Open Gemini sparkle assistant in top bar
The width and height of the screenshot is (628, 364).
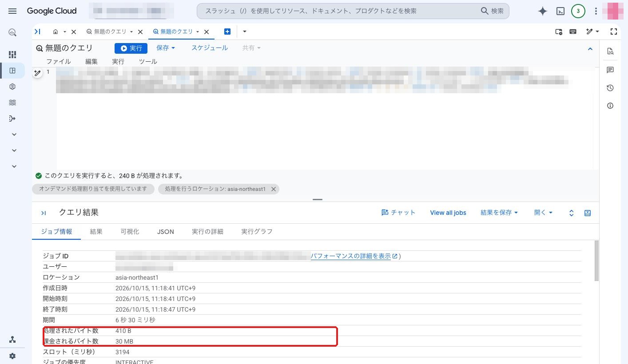point(542,12)
